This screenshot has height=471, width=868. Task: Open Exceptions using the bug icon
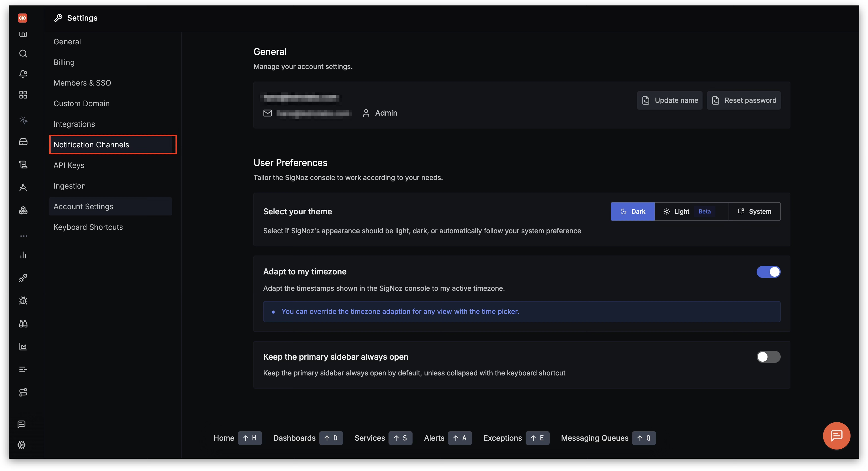(23, 300)
